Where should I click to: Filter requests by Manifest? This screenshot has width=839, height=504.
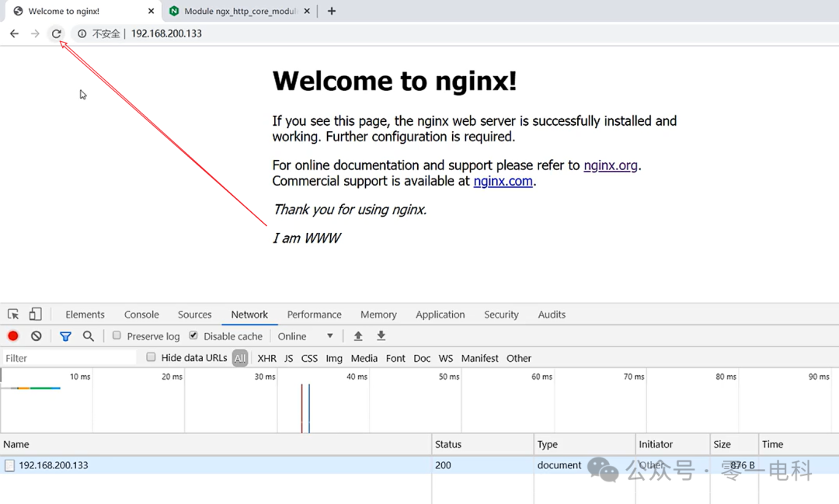(x=479, y=358)
